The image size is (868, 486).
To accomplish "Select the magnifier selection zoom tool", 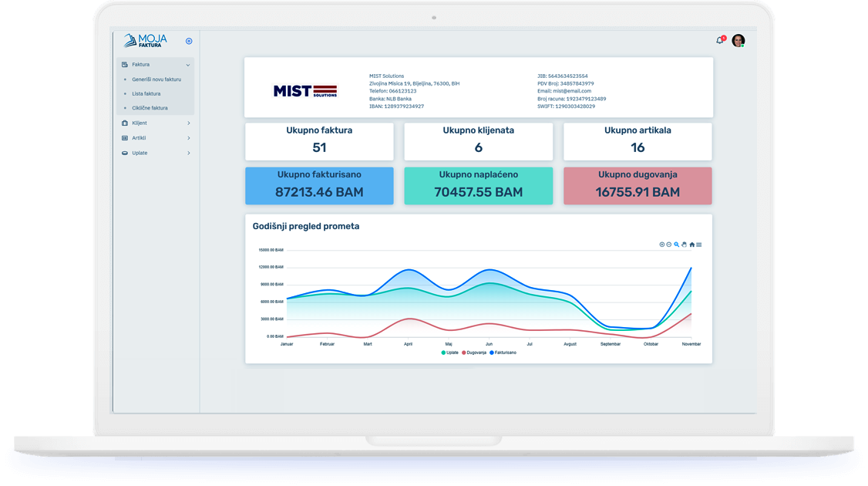I will pos(676,245).
